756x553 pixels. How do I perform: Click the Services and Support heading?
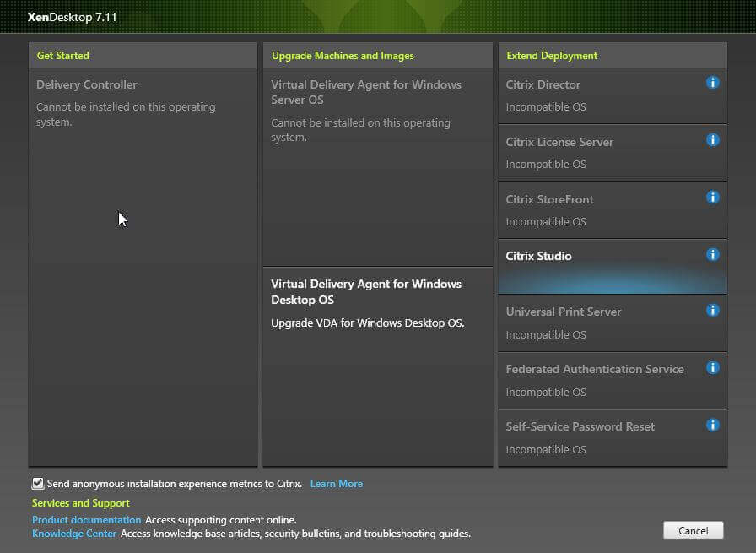pyautogui.click(x=80, y=503)
